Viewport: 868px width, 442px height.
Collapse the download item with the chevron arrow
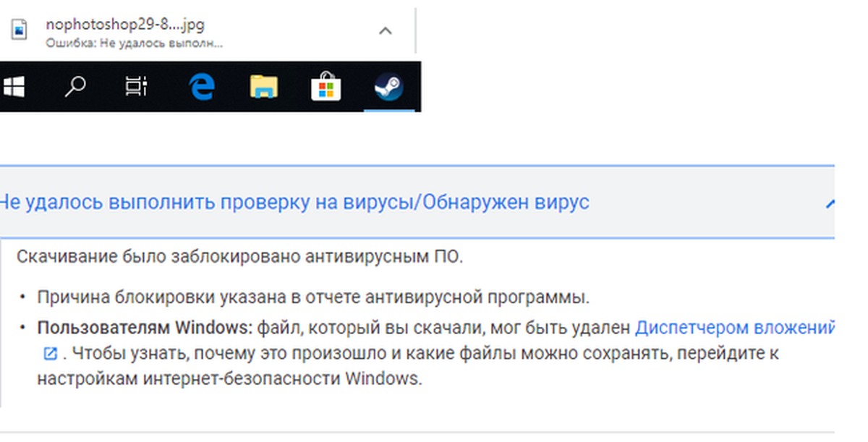click(386, 30)
